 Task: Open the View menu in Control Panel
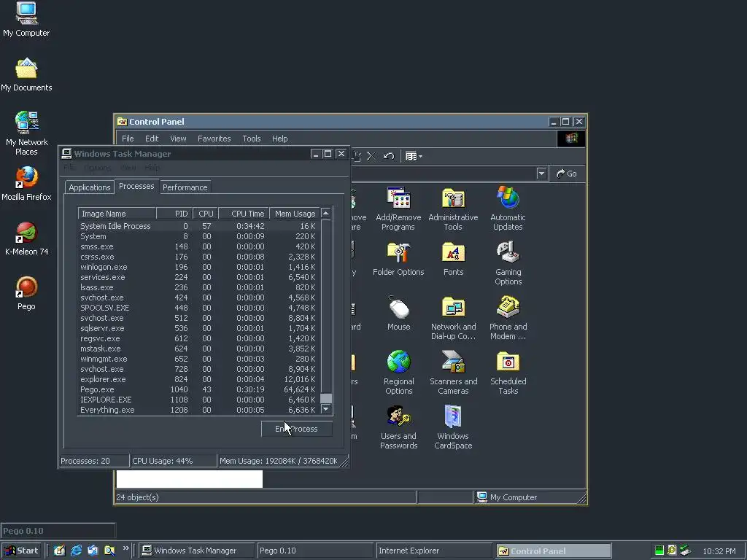click(178, 139)
